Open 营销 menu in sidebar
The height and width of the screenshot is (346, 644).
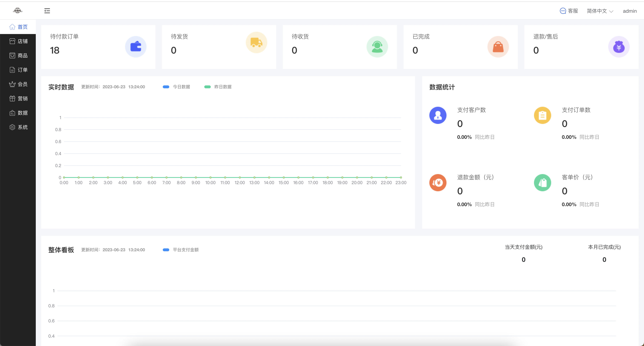pos(18,98)
